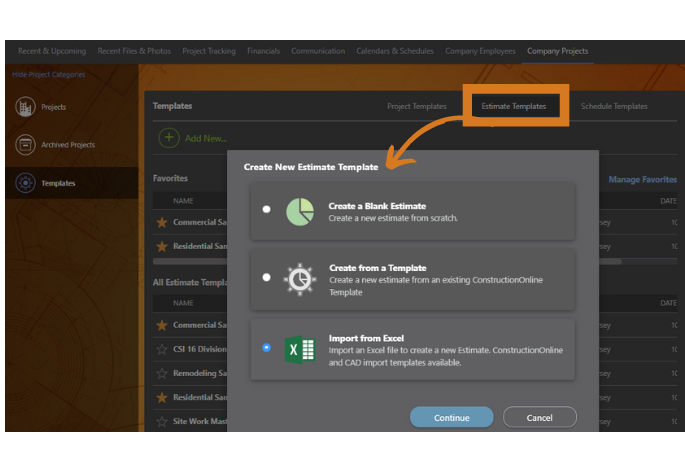Open the Financials menu item

click(263, 51)
